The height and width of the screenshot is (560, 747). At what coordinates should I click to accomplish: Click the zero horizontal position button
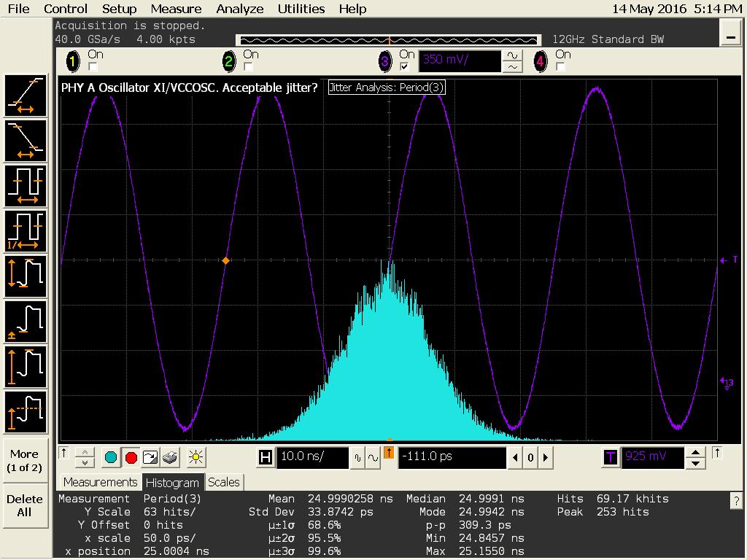(x=530, y=458)
